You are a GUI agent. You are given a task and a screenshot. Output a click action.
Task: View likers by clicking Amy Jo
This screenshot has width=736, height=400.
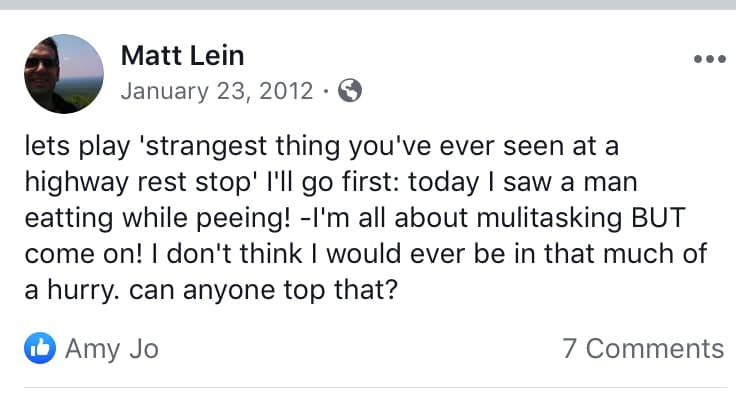pyautogui.click(x=112, y=349)
